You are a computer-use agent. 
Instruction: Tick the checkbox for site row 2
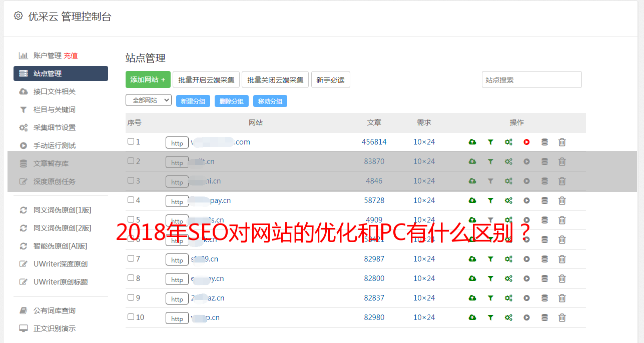point(131,161)
